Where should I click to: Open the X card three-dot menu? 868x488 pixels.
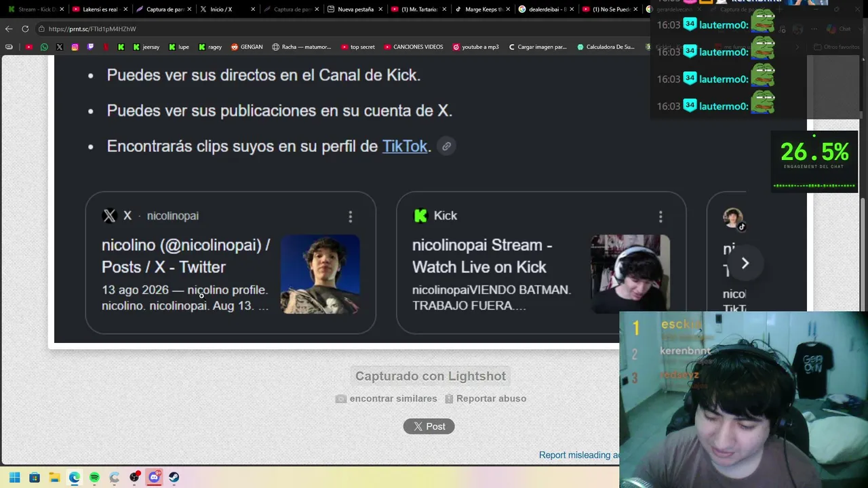[351, 216]
